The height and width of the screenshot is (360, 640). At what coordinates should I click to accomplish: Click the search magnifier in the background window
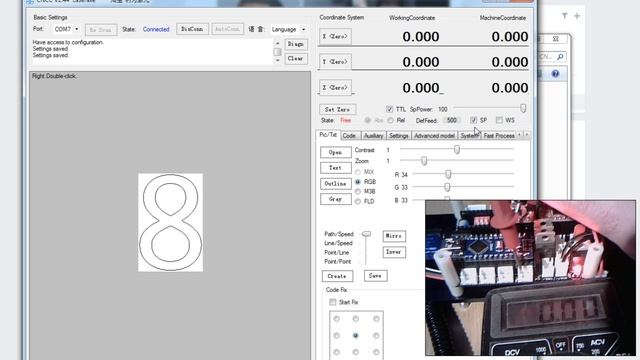560,57
